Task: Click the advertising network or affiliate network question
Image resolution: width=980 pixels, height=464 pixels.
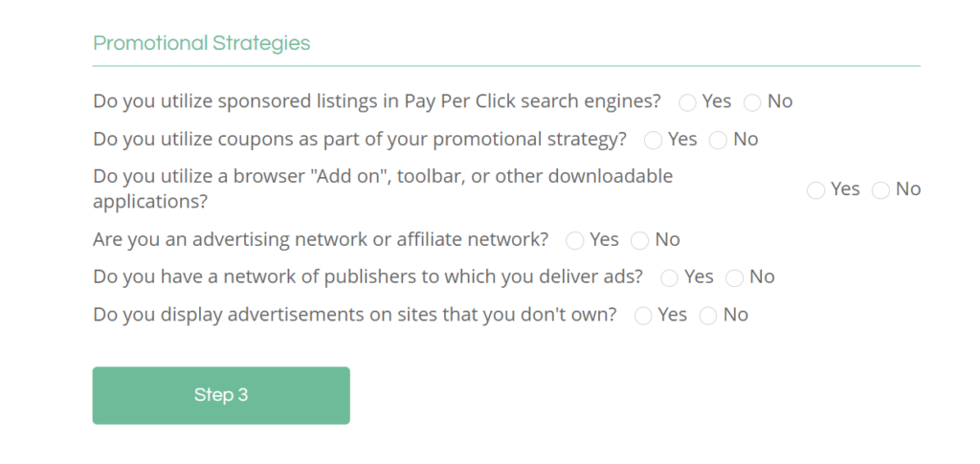Action: (x=321, y=239)
